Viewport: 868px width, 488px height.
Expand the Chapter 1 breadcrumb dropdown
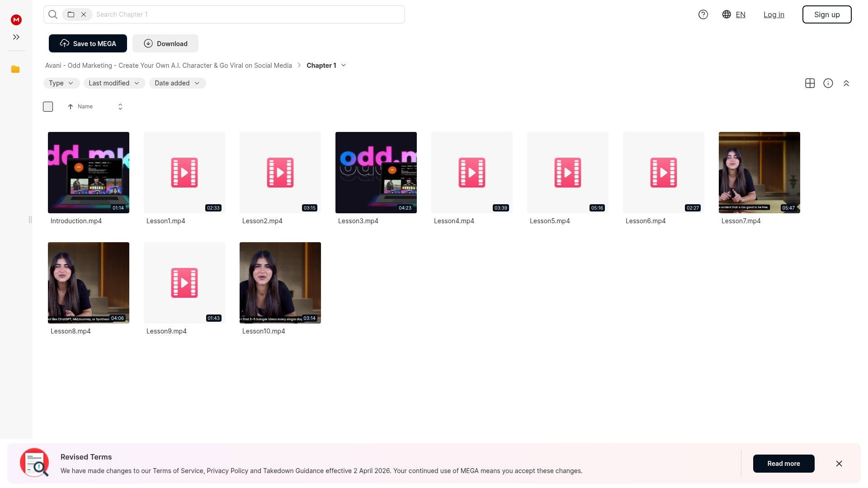(344, 66)
